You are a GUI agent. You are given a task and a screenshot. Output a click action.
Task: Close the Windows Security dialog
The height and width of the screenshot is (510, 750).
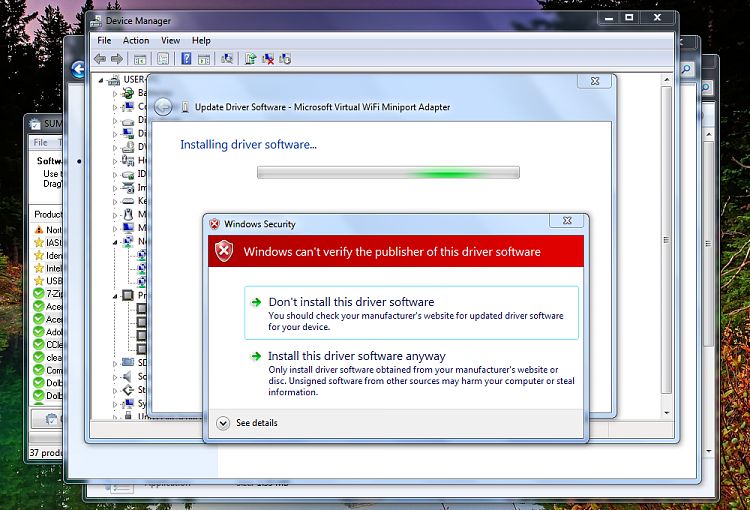pos(567,221)
